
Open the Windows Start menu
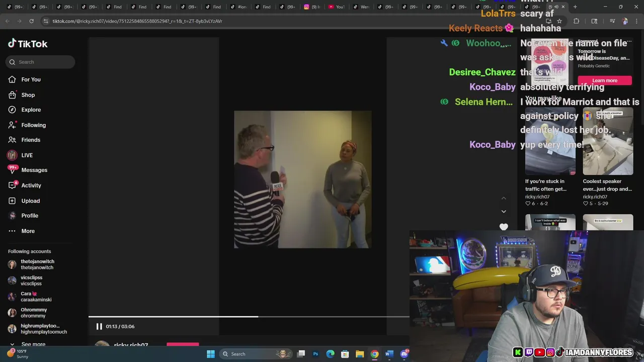pyautogui.click(x=211, y=354)
